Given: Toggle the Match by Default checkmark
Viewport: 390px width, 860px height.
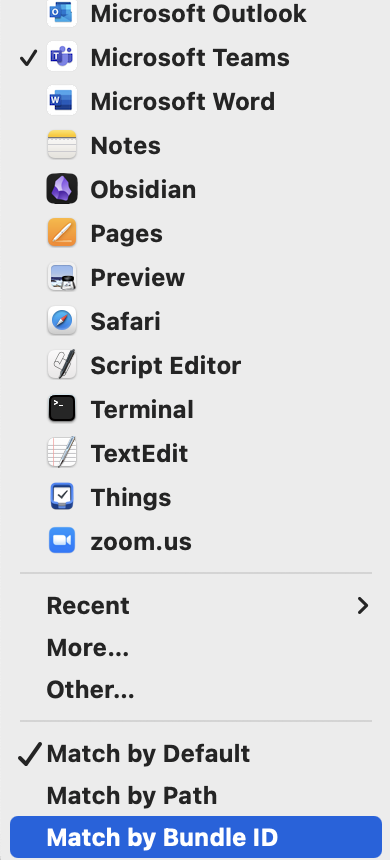Looking at the screenshot, I should point(196,754).
